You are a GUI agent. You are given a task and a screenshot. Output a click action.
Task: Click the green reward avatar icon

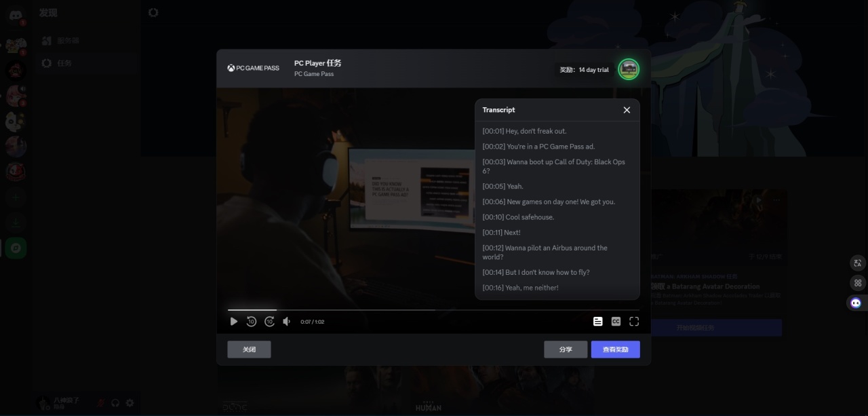pos(629,69)
